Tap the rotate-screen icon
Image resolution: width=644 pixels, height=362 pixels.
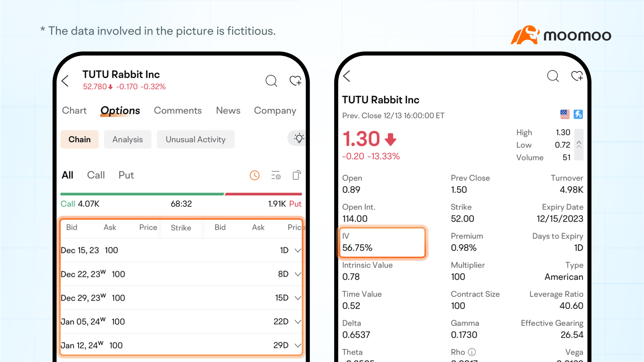pos(296,175)
